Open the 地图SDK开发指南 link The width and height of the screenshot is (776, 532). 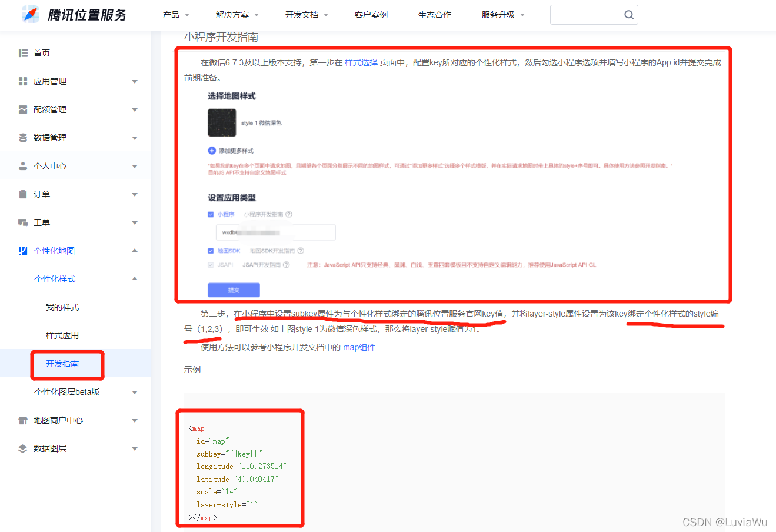272,251
